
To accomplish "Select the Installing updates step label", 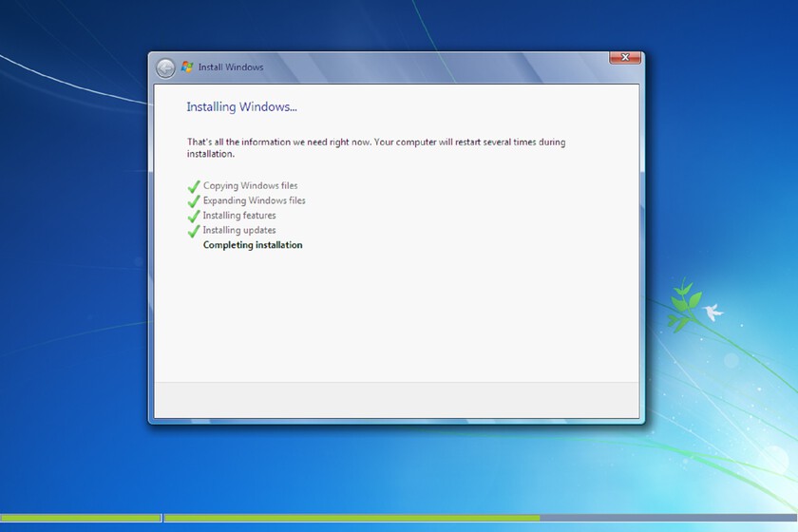I will (x=239, y=230).
